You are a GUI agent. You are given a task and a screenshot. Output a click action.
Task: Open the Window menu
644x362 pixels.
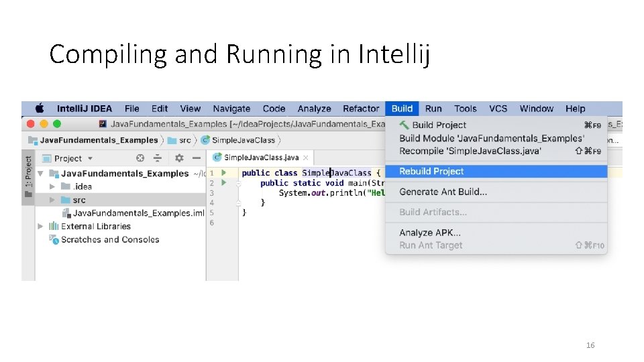point(537,109)
